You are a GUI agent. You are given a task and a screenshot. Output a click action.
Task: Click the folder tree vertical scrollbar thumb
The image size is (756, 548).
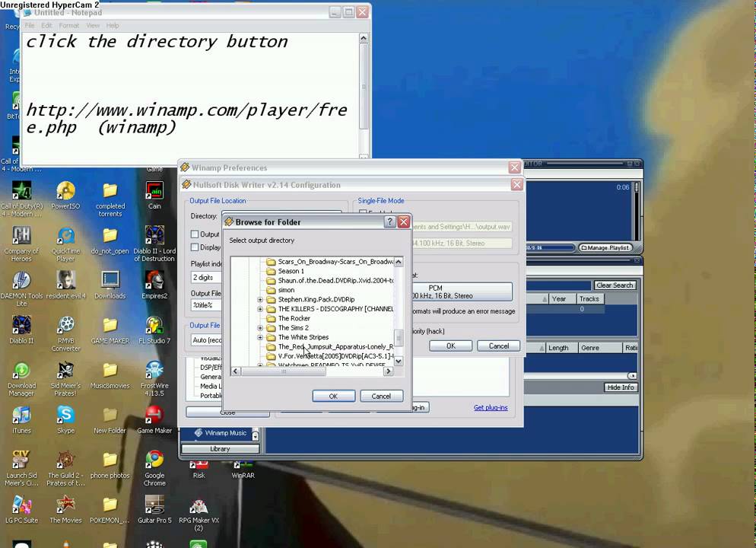399,336
